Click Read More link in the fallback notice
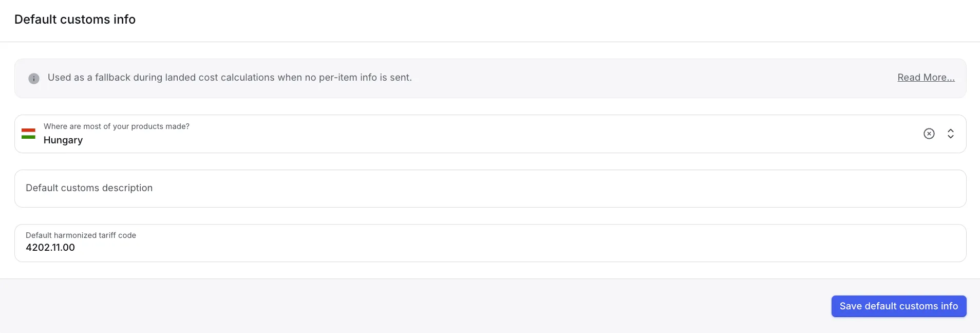The image size is (980, 333). tap(926, 77)
